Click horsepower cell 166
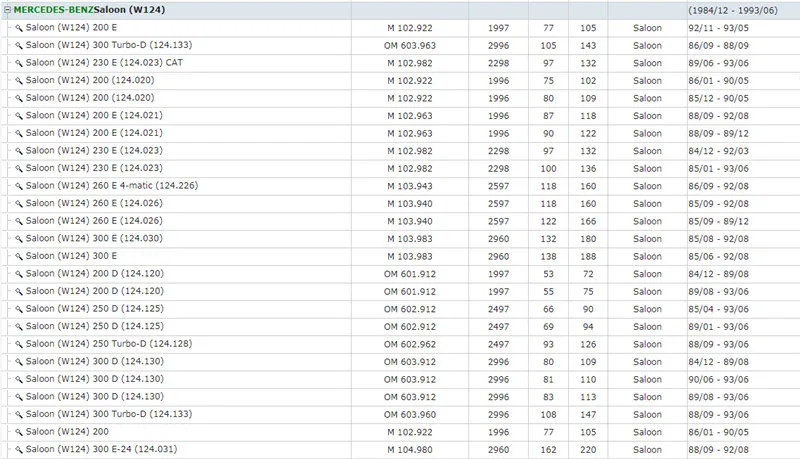Viewport: 800px width, 459px height. point(588,222)
